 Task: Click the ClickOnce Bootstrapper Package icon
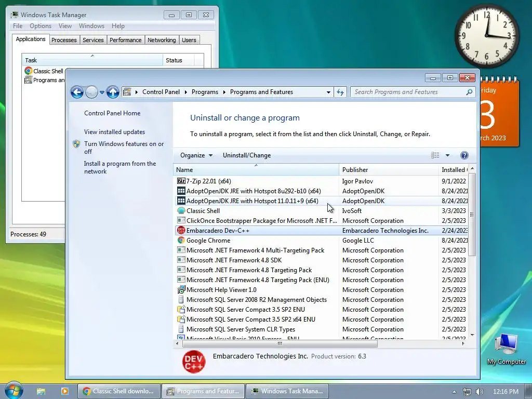click(181, 220)
